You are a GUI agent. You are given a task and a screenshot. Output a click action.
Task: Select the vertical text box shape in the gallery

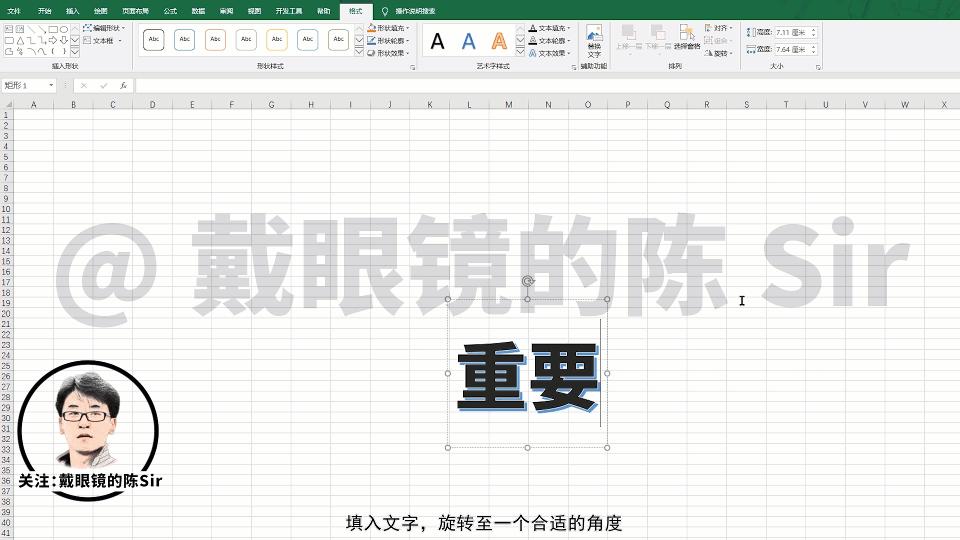click(20, 29)
